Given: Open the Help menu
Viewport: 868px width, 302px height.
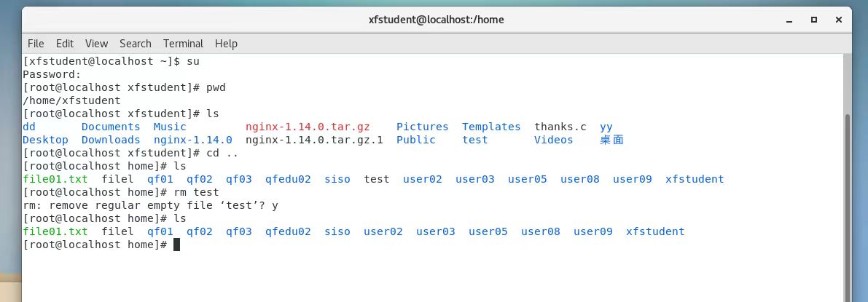Looking at the screenshot, I should 226,44.
